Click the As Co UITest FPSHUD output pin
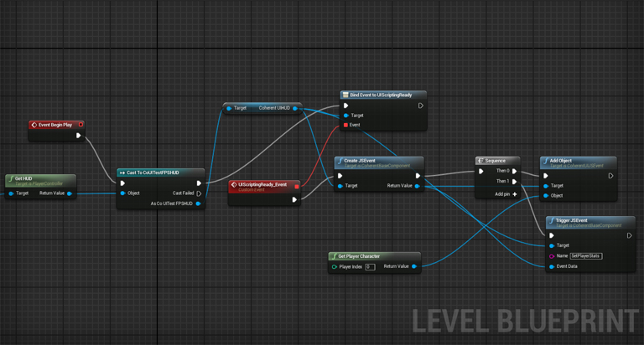 pyautogui.click(x=199, y=203)
